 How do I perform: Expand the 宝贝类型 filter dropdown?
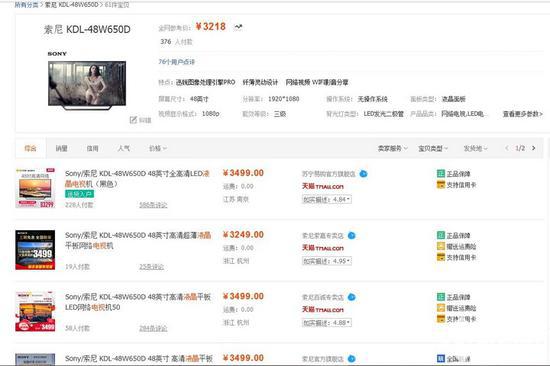433,148
